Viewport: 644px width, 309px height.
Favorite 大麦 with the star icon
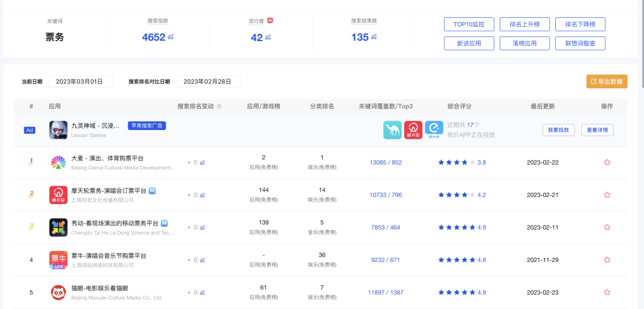(607, 162)
